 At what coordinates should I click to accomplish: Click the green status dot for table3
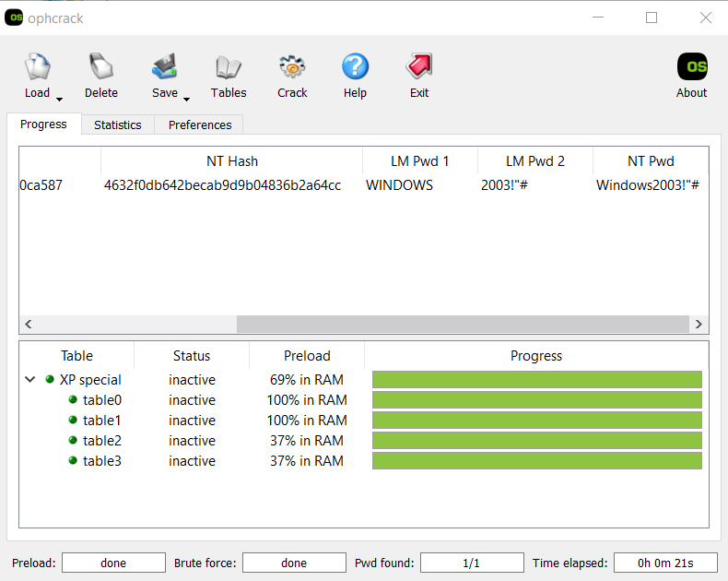tap(73, 460)
